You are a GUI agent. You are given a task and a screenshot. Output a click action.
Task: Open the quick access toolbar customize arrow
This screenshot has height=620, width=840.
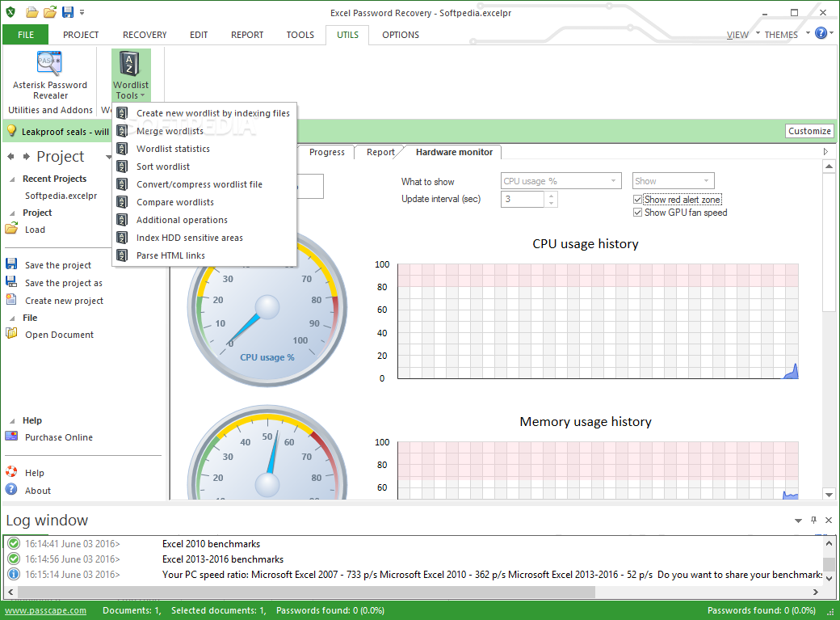[82, 12]
